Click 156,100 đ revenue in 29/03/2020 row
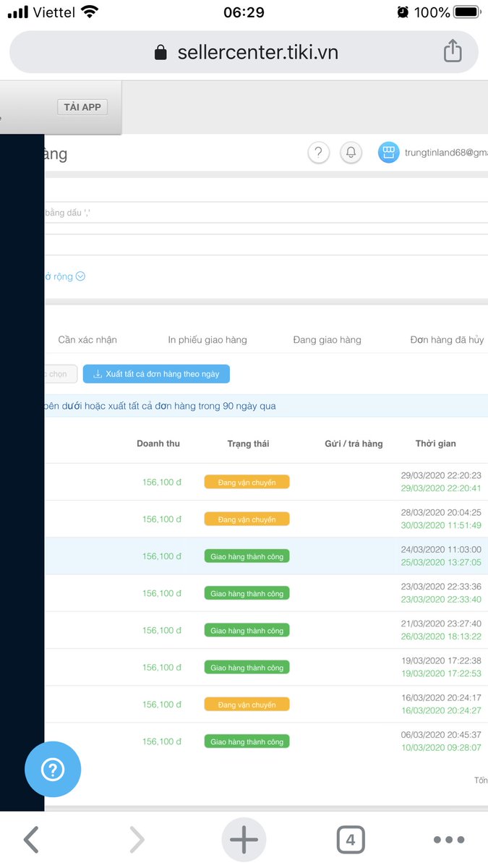This screenshot has width=488, height=868. pos(162,482)
